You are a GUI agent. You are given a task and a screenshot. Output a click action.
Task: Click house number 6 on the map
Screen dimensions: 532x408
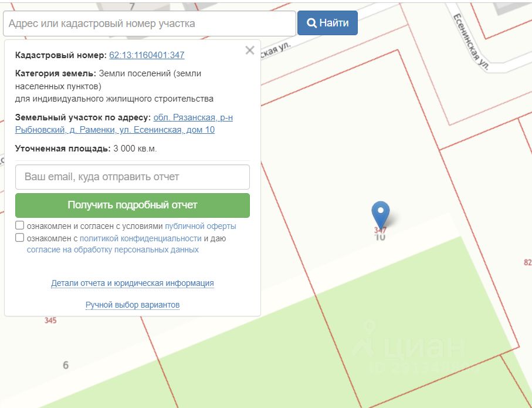coord(66,365)
